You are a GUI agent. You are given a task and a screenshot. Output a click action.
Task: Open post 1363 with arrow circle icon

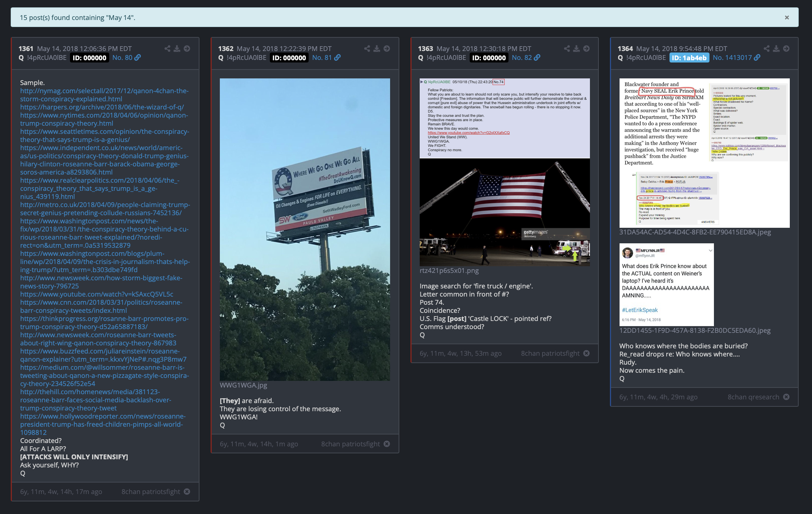point(586,48)
